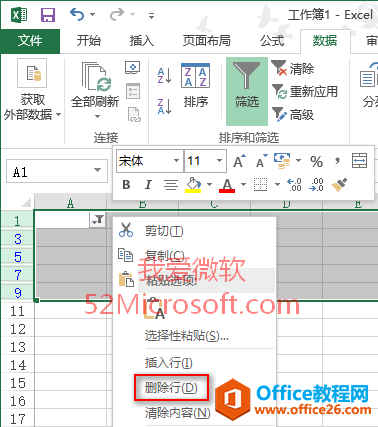Image resolution: width=378 pixels, height=427 pixels.
Task: Select row header 15
Action: 18,383
